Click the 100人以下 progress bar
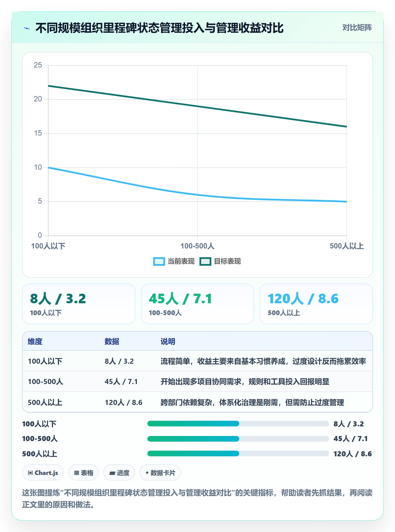 [x=238, y=424]
